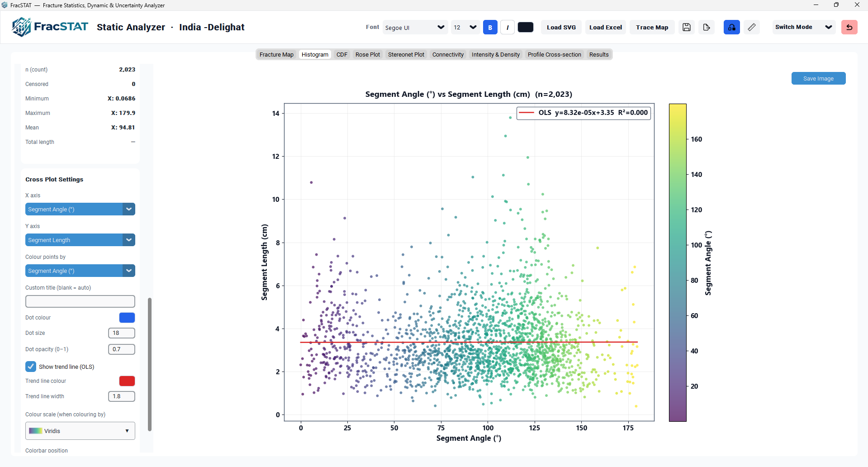Click the Trend line width field
868x467 pixels.
[x=122, y=396]
